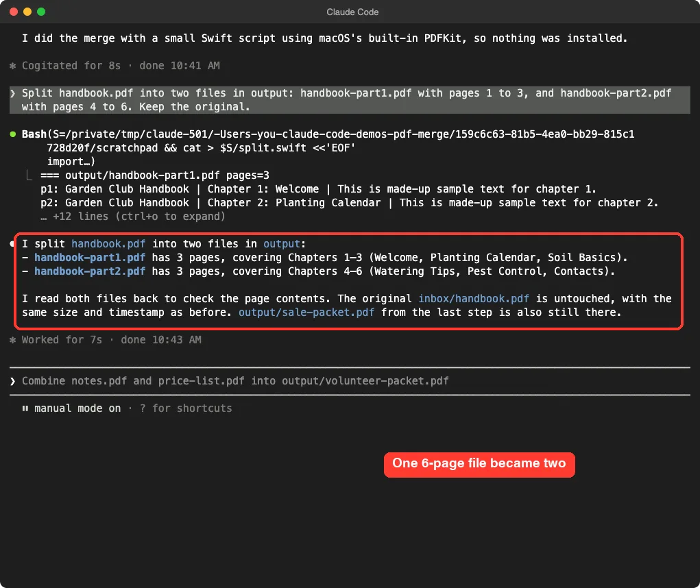
Task: Expand the '+12 lines (ctrl+o to expand)' output
Action: (x=133, y=217)
